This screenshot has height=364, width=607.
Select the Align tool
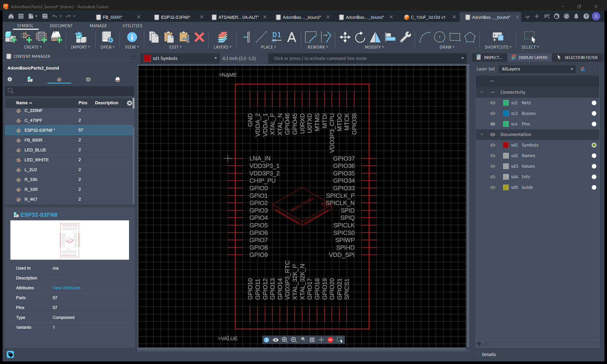coord(390,37)
